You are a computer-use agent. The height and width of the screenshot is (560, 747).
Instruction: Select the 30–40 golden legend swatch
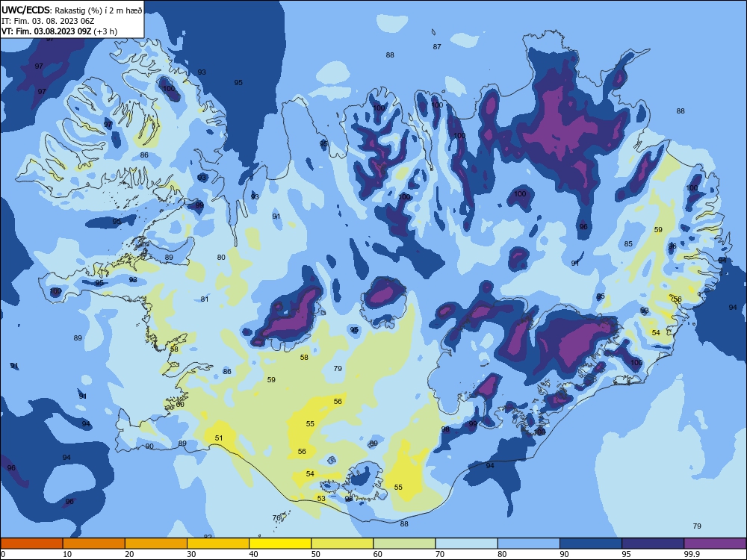tap(218, 544)
